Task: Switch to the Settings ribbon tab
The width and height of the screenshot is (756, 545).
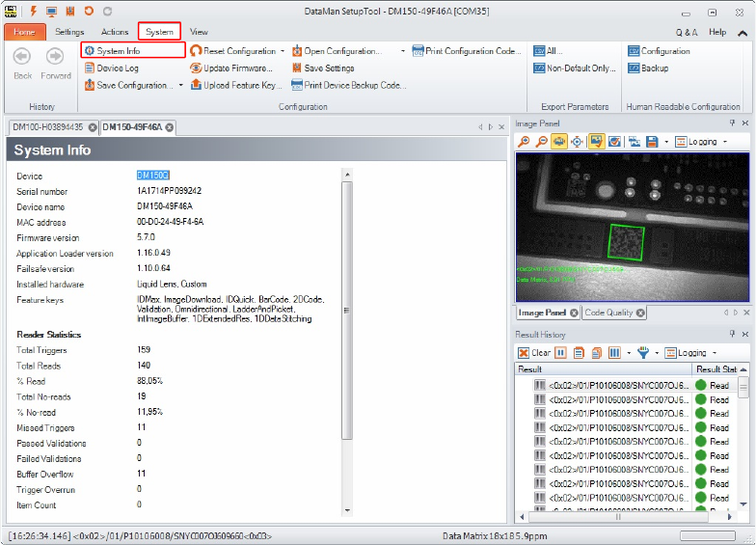Action: tap(68, 32)
